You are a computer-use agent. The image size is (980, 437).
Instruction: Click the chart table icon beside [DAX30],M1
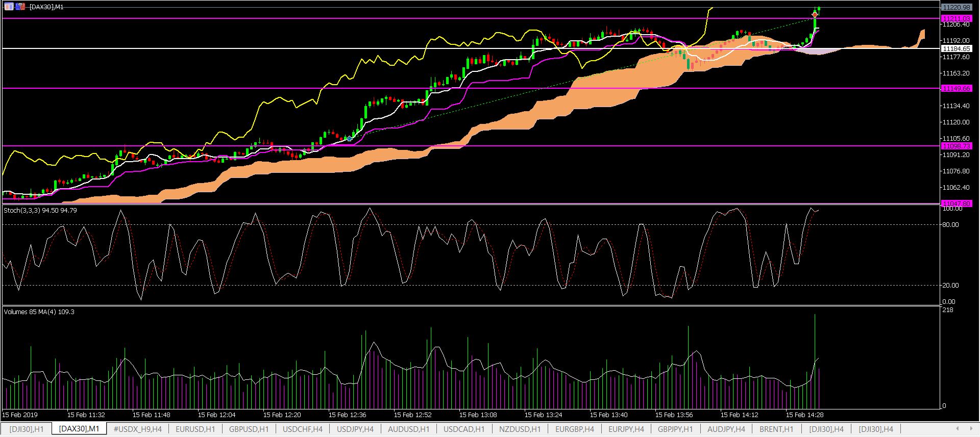[9, 7]
